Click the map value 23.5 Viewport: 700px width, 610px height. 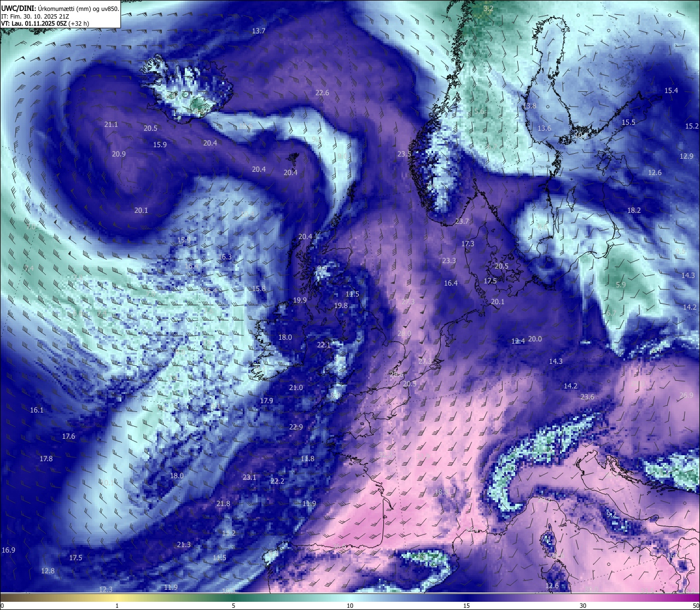(x=404, y=154)
